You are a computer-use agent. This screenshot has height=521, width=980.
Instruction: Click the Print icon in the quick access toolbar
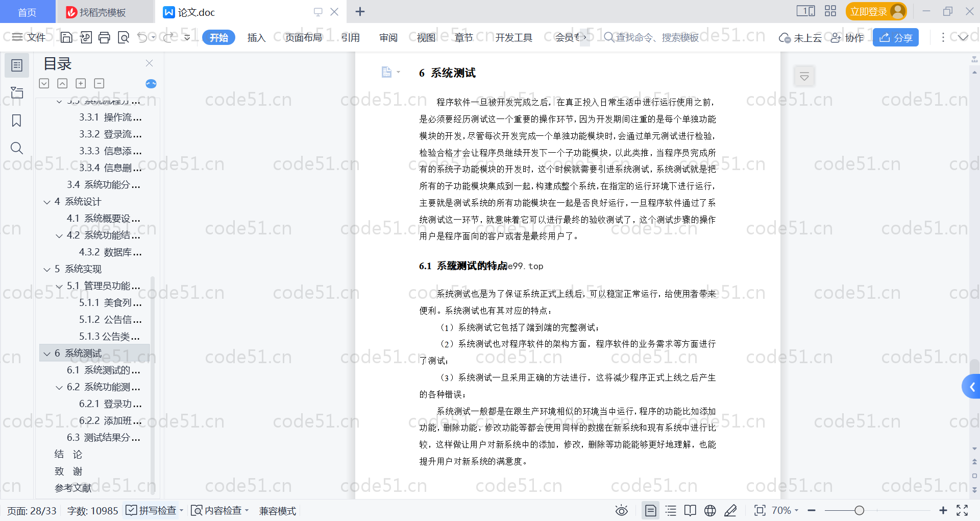[104, 37]
